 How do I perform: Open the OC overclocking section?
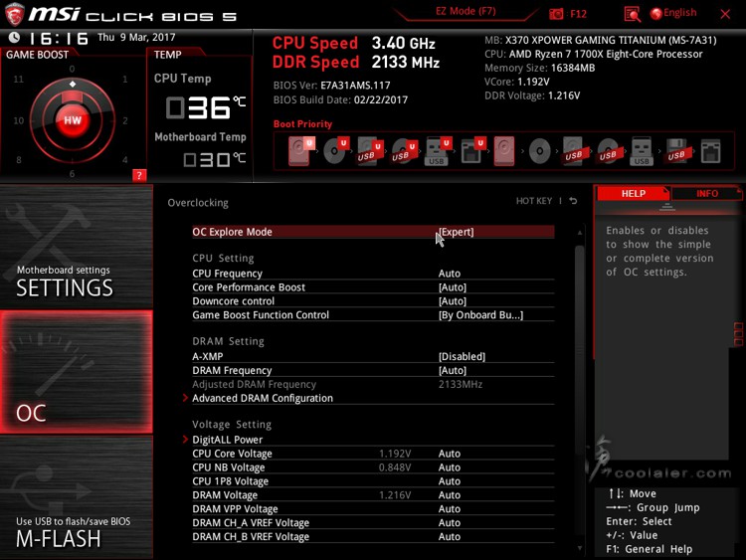77,372
